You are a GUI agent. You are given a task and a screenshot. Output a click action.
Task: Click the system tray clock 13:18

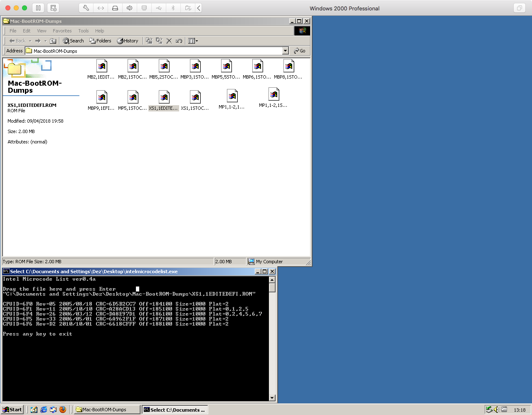tap(520, 410)
